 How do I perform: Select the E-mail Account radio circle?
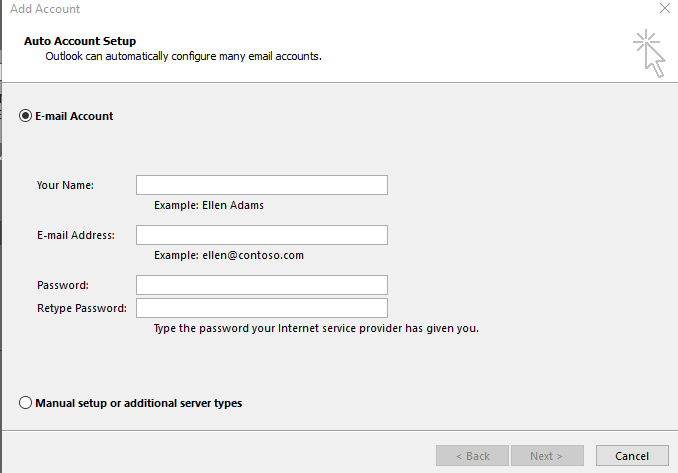click(26, 116)
